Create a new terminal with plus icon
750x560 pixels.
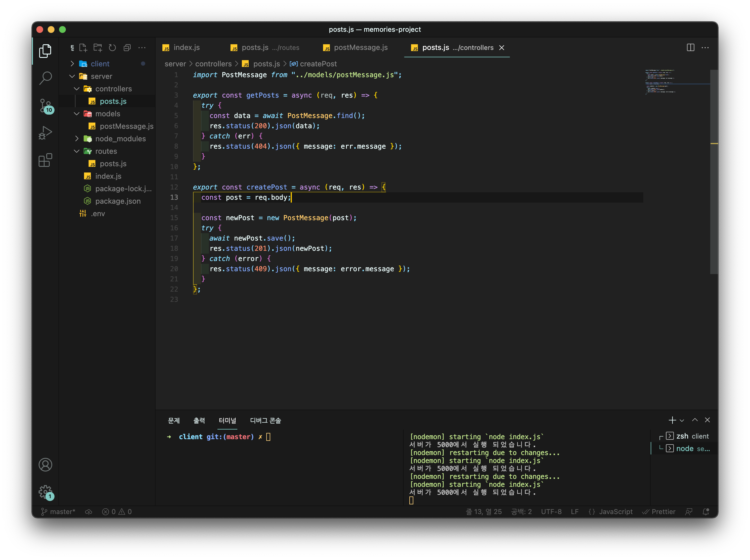coord(672,420)
